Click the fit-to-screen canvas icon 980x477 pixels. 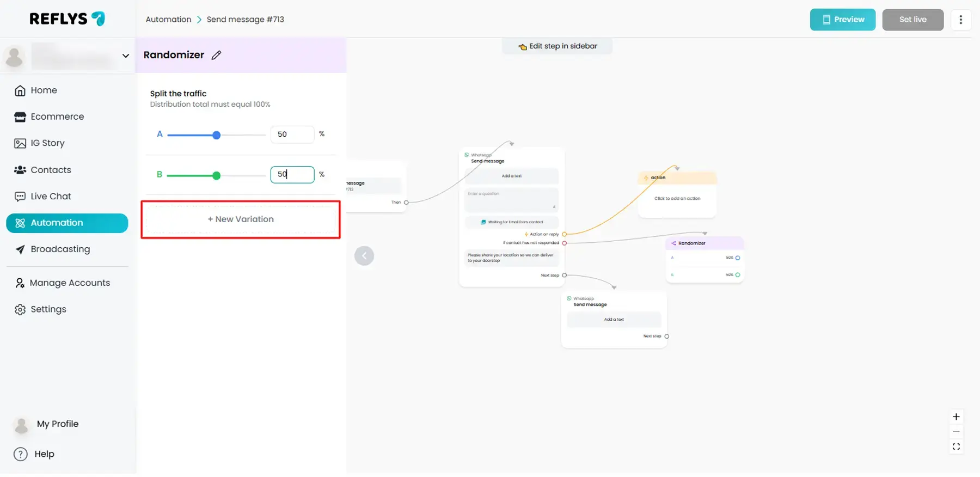click(956, 447)
